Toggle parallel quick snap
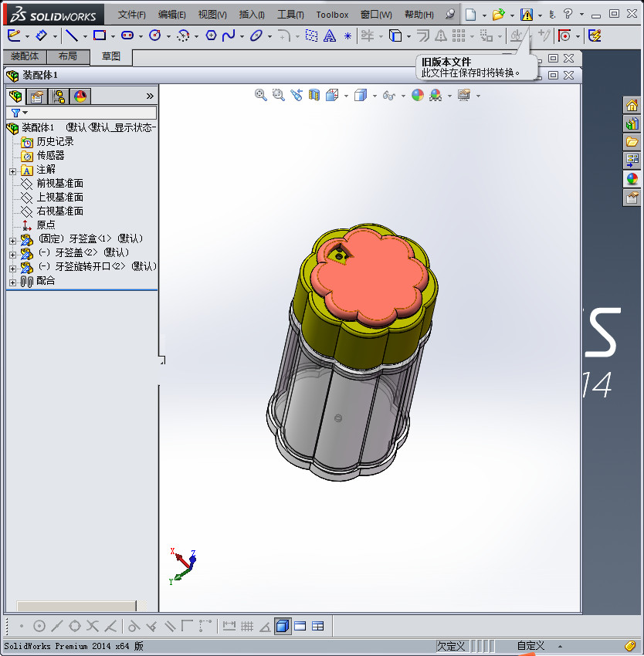Viewport: 644px width, 656px height. point(170,626)
